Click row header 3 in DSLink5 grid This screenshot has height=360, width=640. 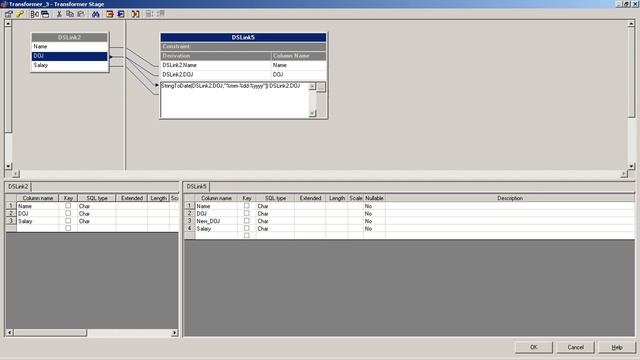pos(189,221)
